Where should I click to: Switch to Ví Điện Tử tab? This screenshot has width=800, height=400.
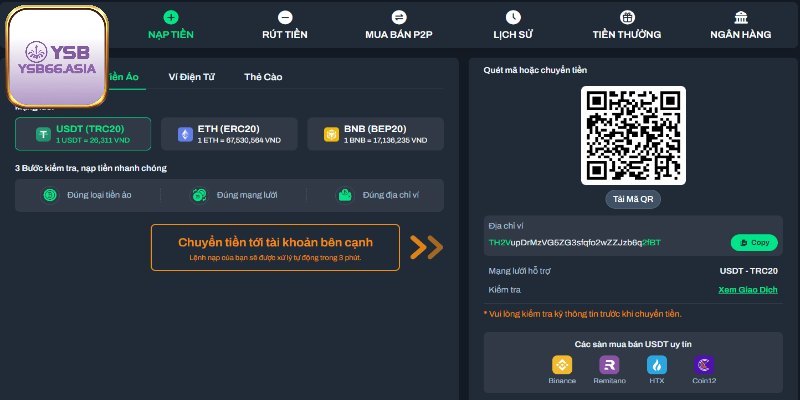[x=190, y=77]
